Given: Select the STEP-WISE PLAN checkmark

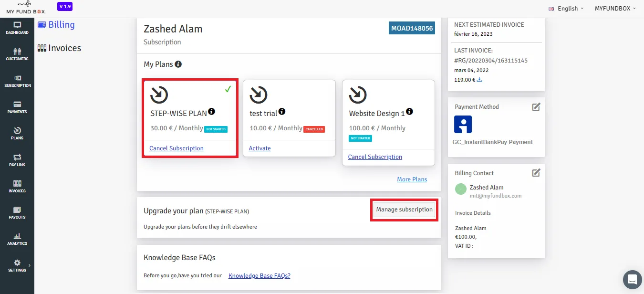Looking at the screenshot, I should [228, 89].
